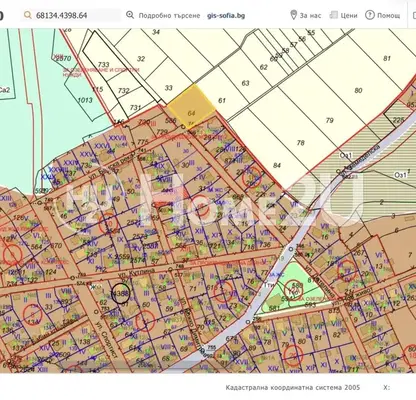416x400 pixels.
Task: Open the Помощ help page
Action: tap(389, 16)
